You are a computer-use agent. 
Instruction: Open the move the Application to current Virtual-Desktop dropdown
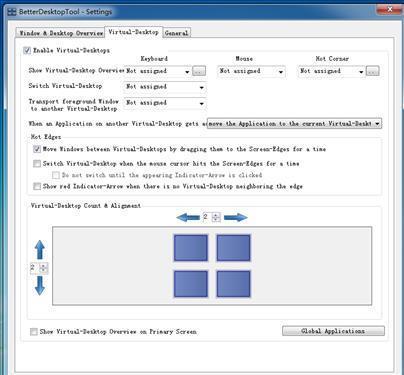pos(295,124)
